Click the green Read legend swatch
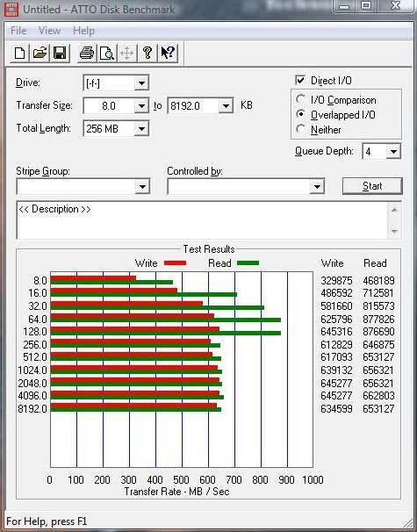417x532 pixels. pyautogui.click(x=248, y=263)
